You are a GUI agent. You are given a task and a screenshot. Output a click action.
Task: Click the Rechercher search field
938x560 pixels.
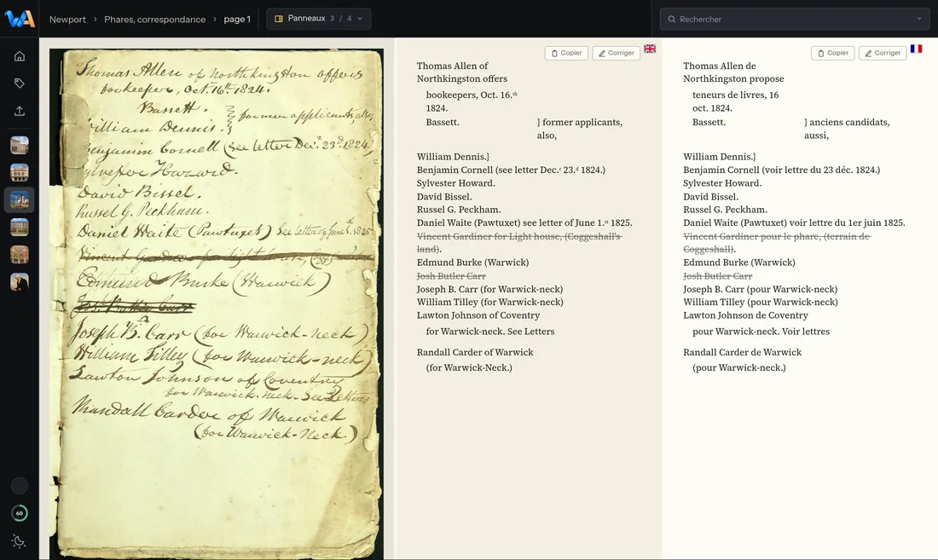click(795, 19)
